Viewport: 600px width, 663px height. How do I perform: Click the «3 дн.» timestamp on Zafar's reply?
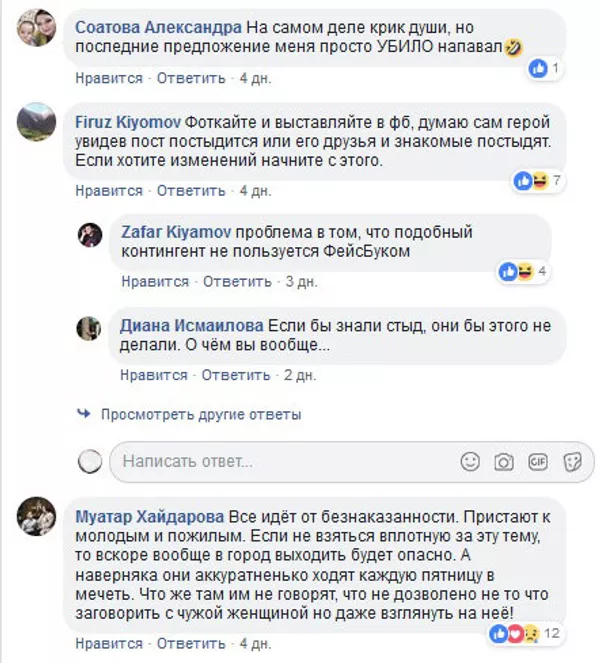pos(302,282)
